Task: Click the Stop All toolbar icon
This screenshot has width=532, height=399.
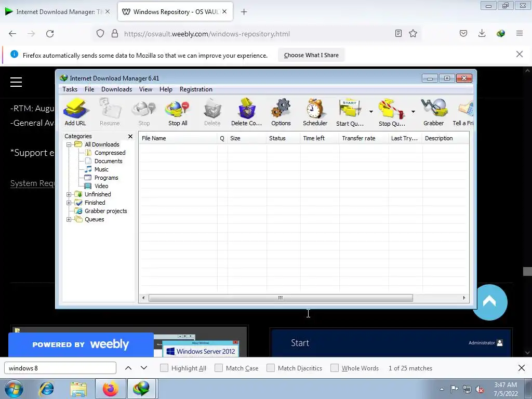Action: 178,112
